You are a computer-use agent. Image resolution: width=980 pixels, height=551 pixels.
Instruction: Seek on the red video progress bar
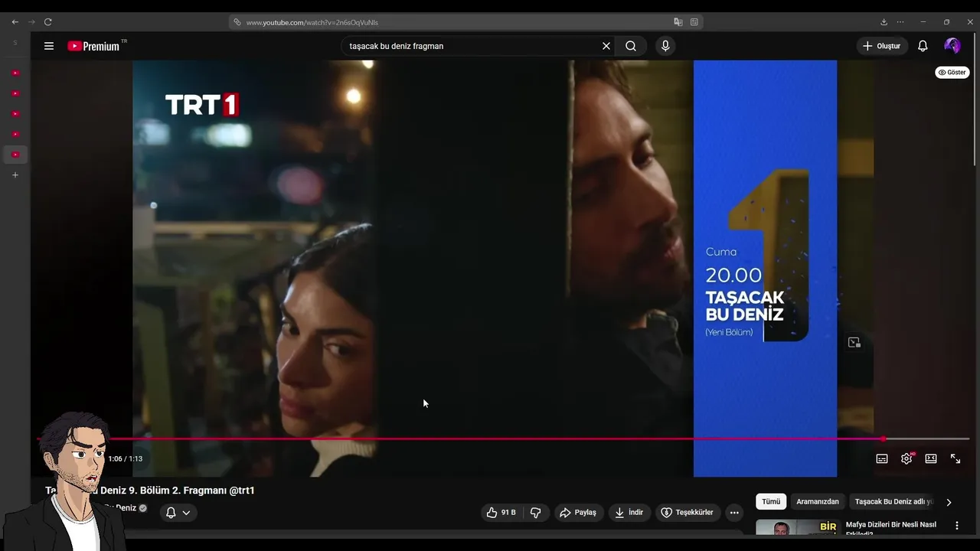point(503,439)
